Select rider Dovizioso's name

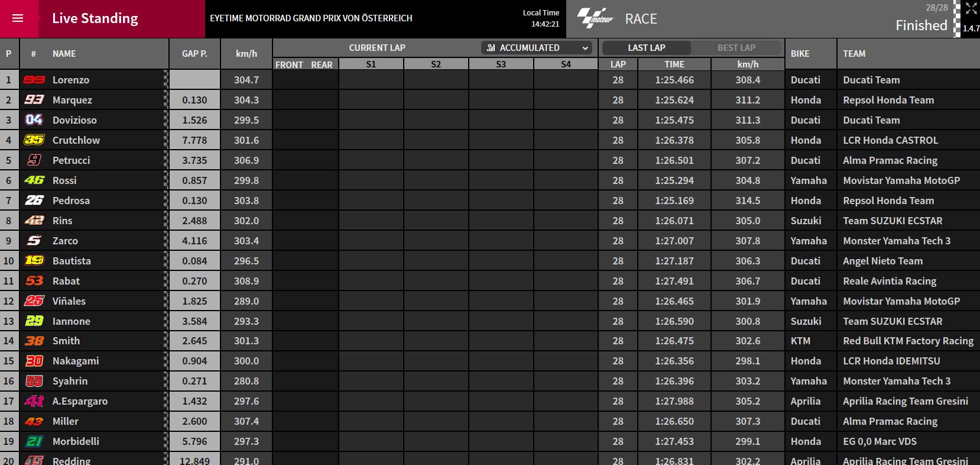click(x=74, y=120)
